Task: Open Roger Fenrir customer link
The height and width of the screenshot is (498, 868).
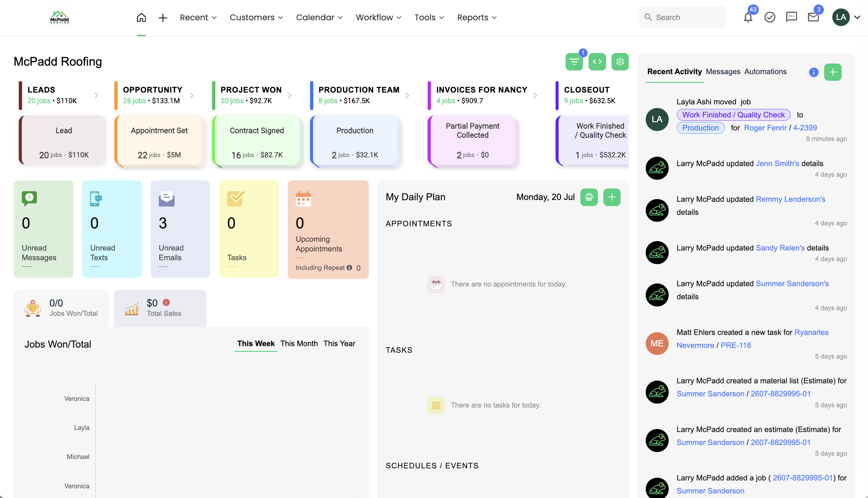Action: coord(765,128)
